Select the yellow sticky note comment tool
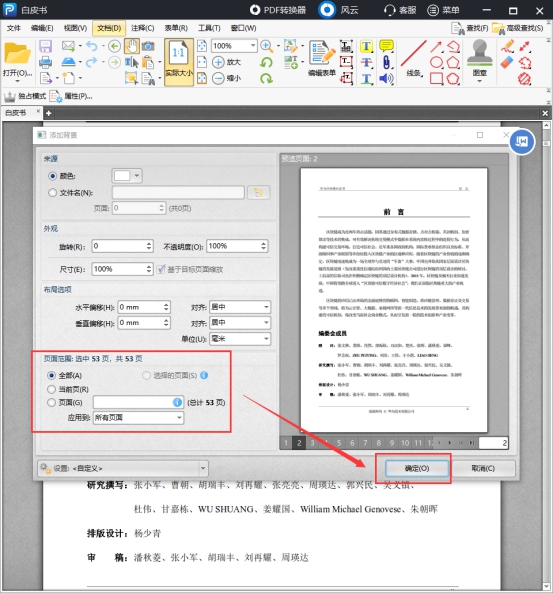The height and width of the screenshot is (593, 553). pos(386,46)
